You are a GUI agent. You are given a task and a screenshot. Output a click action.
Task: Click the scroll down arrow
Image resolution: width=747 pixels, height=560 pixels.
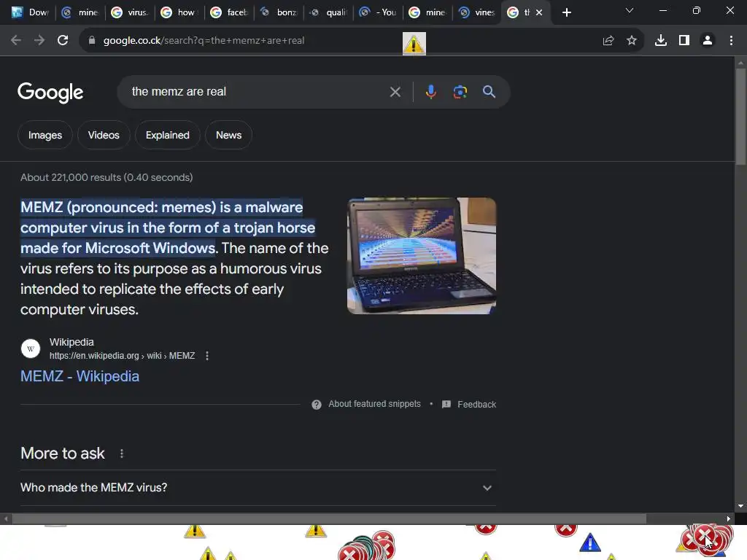[740, 506]
